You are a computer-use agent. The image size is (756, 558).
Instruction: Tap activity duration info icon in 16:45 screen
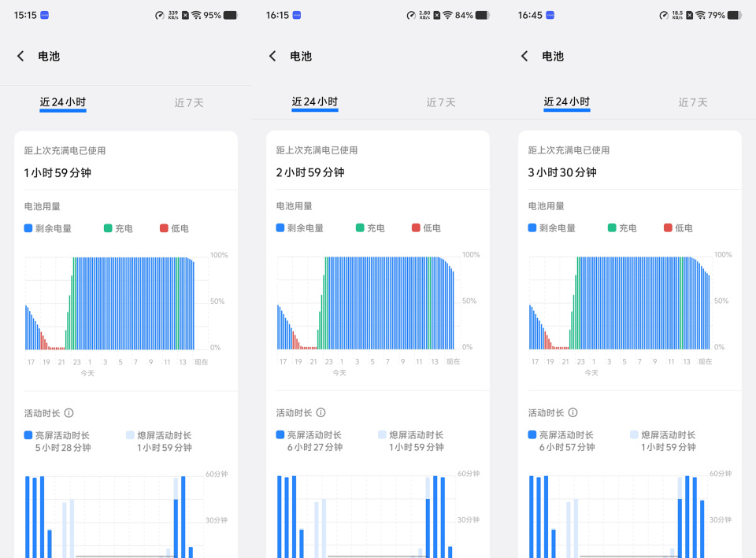tap(573, 412)
